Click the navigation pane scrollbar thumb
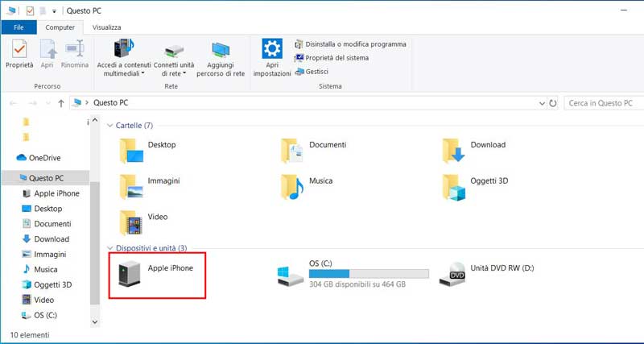Viewport: 644px width, 344px height. click(95, 242)
